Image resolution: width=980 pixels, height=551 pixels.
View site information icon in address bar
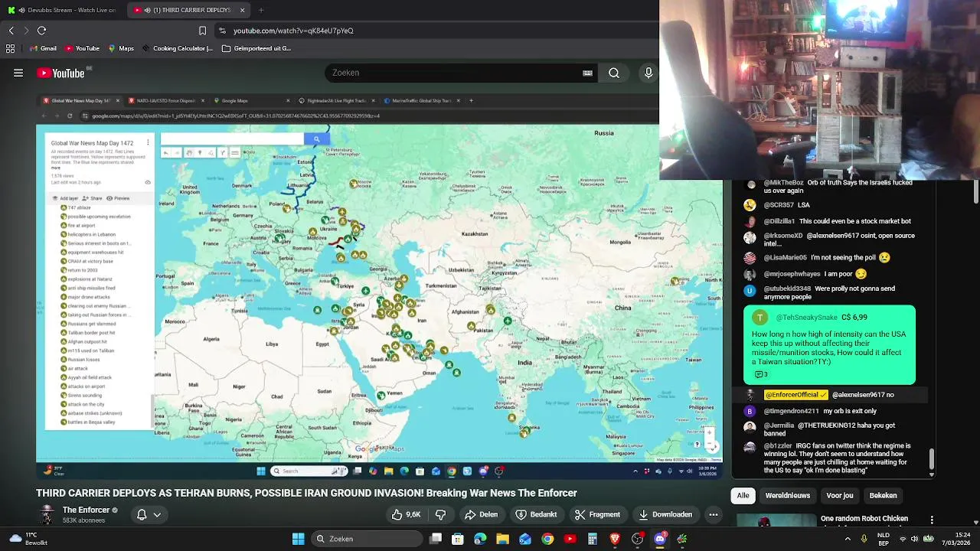tap(222, 31)
